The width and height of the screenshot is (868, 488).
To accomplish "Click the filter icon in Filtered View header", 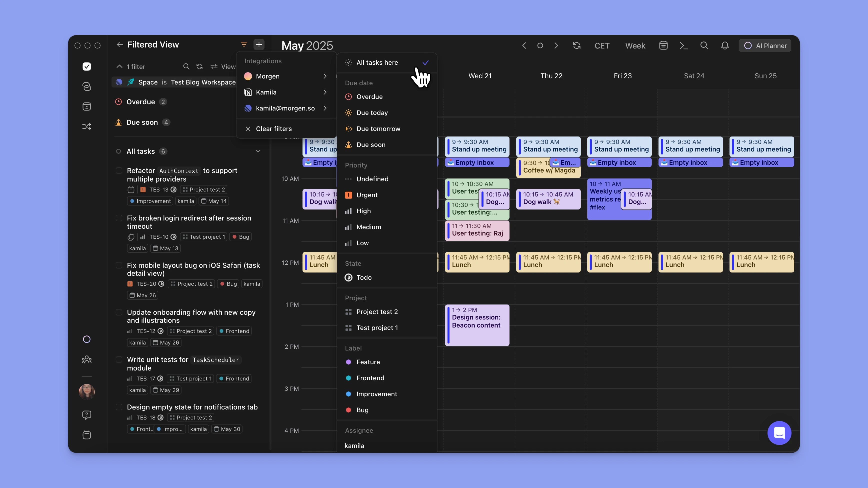I will tap(244, 44).
